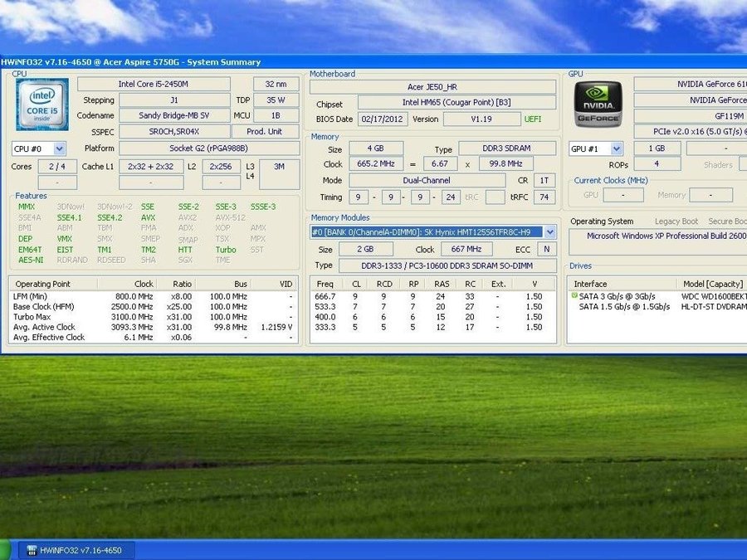
Task: Click the module size 2 GB field
Action: (366, 249)
